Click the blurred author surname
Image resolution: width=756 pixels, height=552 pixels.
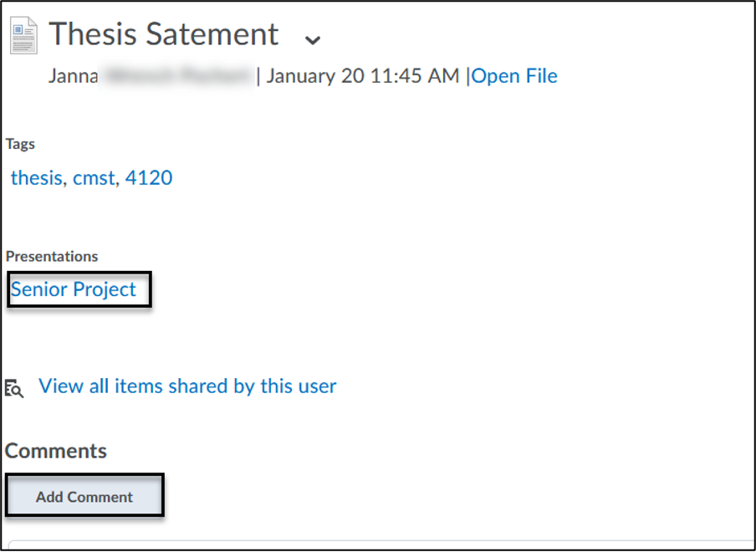click(x=177, y=76)
